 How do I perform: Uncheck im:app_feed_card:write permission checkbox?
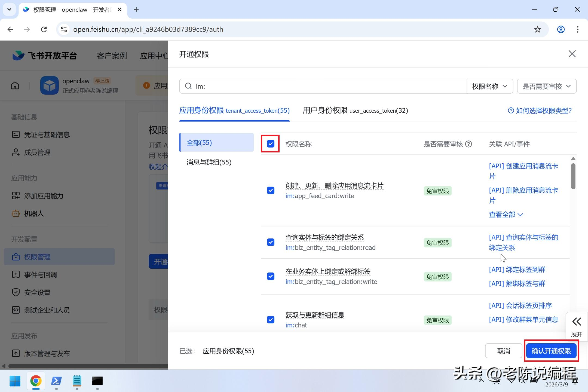click(271, 191)
